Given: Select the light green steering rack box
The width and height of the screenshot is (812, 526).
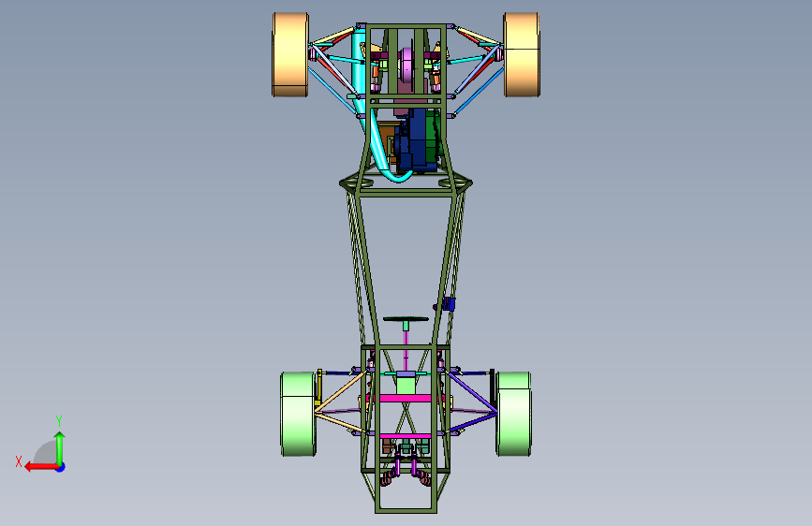Looking at the screenshot, I should click(x=406, y=386).
